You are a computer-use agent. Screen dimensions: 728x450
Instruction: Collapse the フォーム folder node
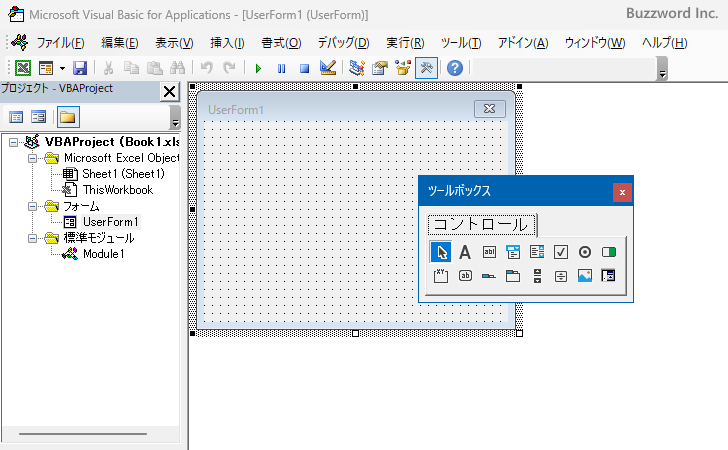click(32, 206)
